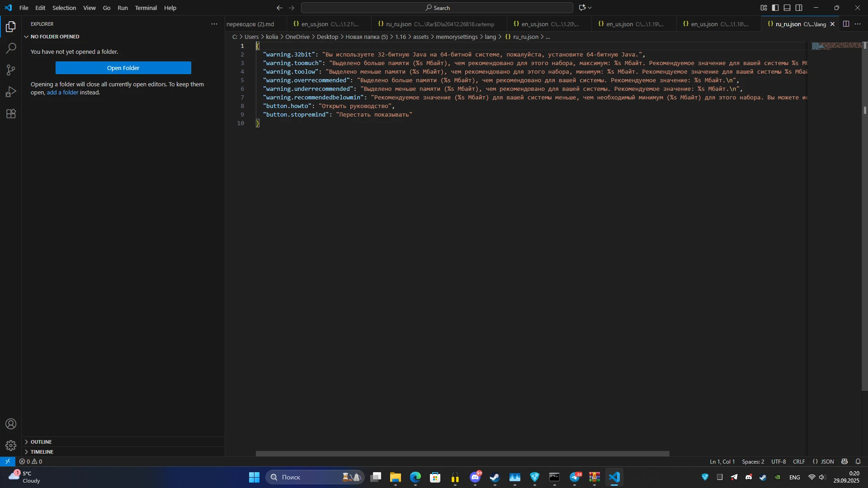Open the Terminal menu
Viewport: 868px width, 488px height.
146,8
